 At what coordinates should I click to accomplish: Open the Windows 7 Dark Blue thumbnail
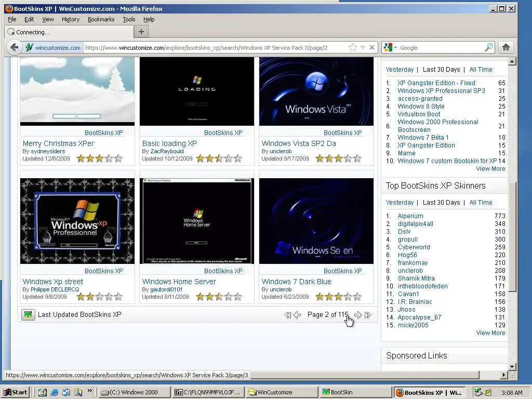(x=316, y=221)
